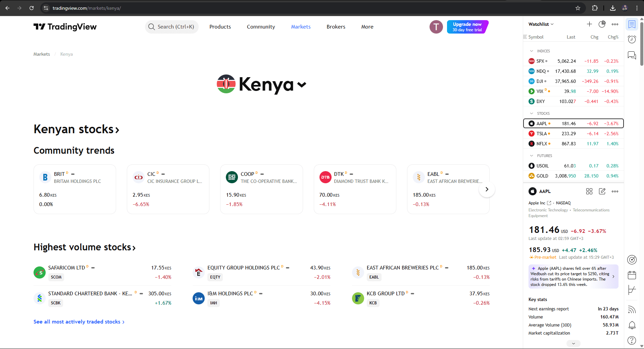Open the edit/compose icon in the AAPL detail panel
This screenshot has height=349, width=644.
pos(602,191)
